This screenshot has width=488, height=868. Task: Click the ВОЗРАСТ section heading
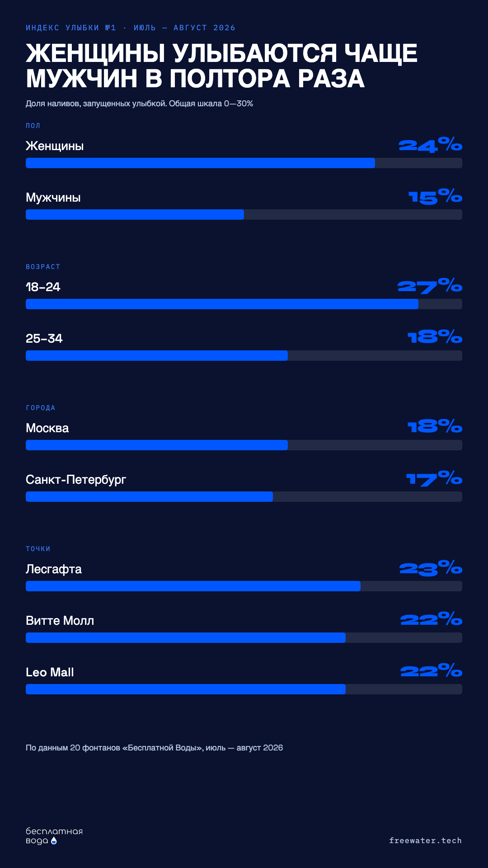pyautogui.click(x=43, y=267)
